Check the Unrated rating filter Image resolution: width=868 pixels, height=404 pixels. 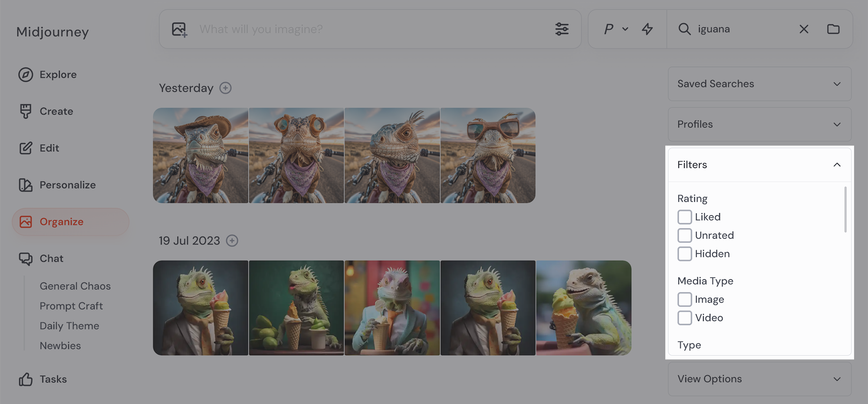[684, 235]
